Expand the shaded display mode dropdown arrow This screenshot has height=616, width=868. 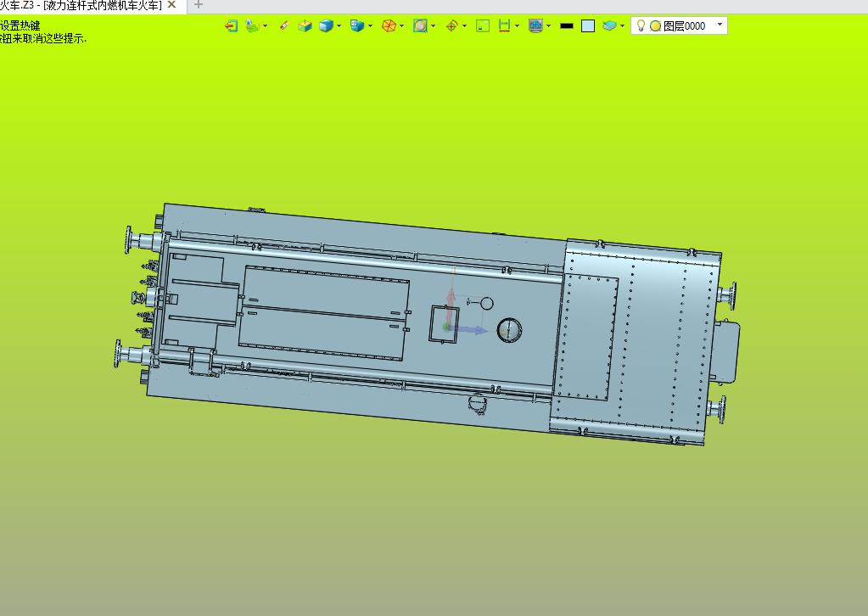339,26
